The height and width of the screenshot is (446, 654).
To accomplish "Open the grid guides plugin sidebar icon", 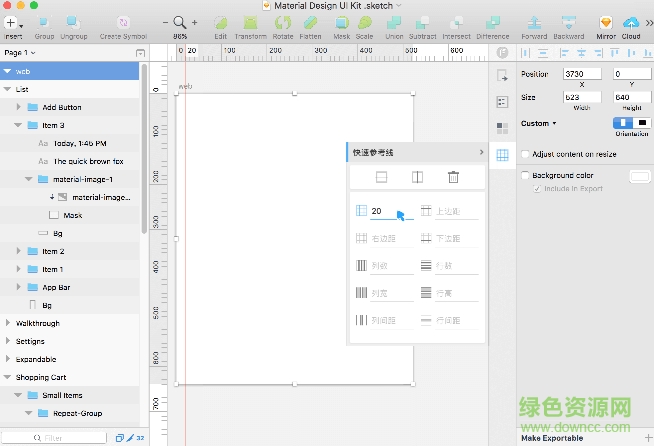I will tap(502, 154).
